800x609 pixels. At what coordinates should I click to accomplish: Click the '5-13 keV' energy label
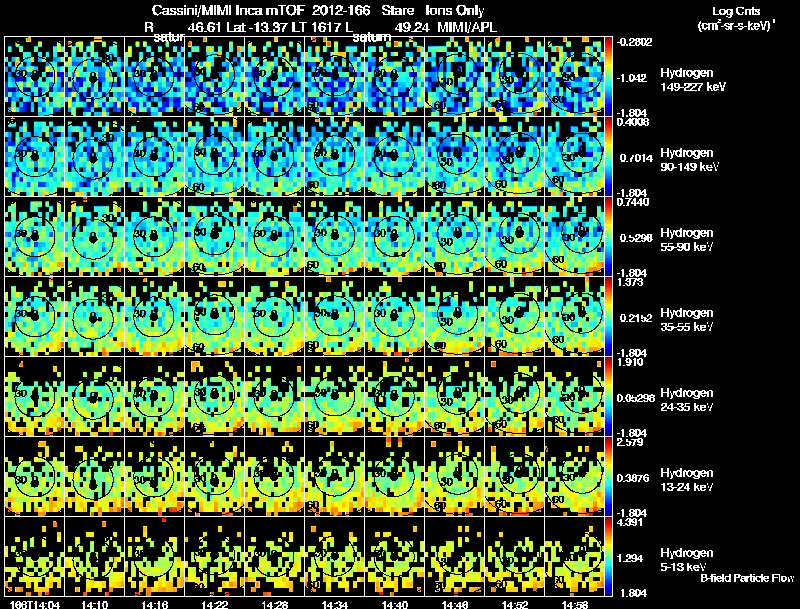(683, 567)
